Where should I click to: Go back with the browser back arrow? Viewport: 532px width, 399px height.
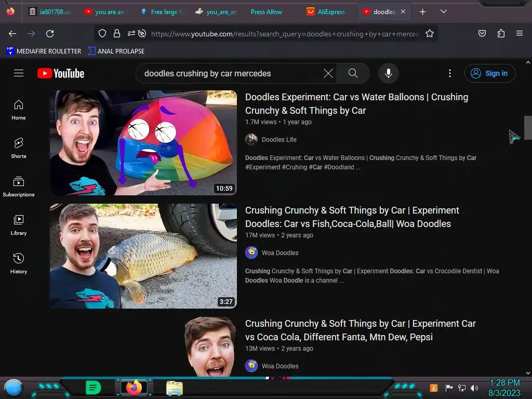[12, 34]
